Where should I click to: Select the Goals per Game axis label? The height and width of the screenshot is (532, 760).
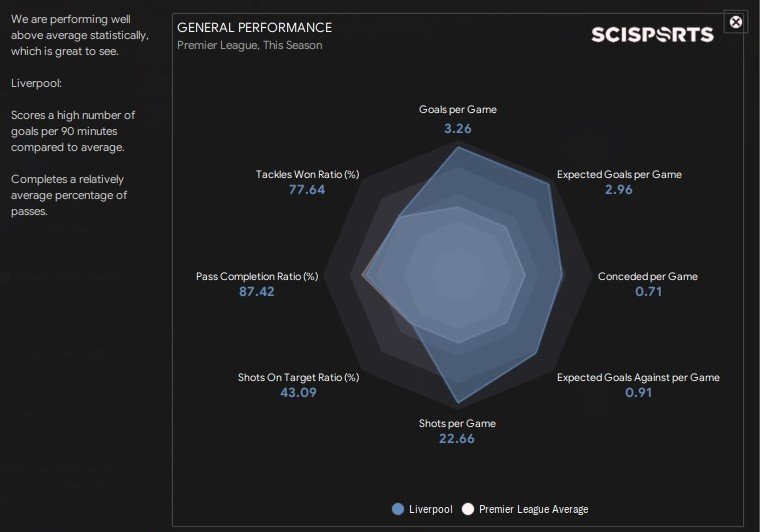[x=457, y=109]
